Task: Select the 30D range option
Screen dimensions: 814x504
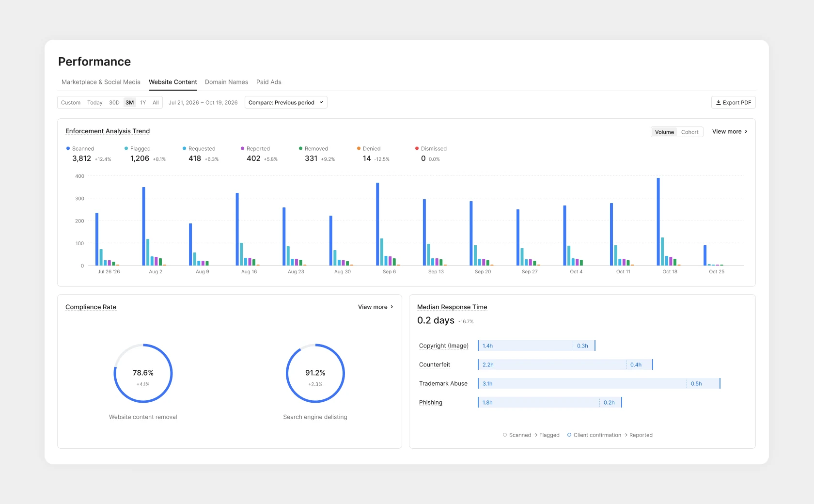Action: (114, 103)
